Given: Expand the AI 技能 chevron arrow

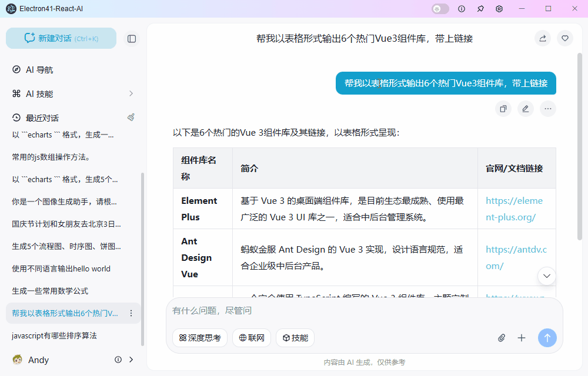Looking at the screenshot, I should 131,93.
